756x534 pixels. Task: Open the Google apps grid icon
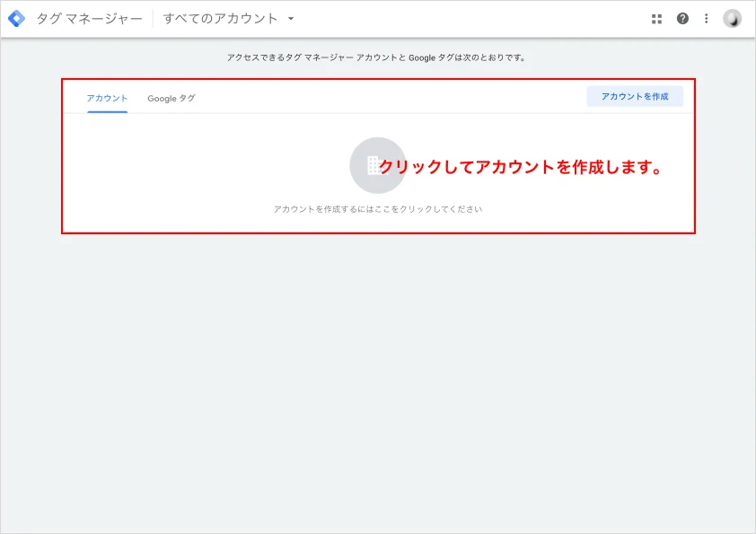pyautogui.click(x=656, y=19)
